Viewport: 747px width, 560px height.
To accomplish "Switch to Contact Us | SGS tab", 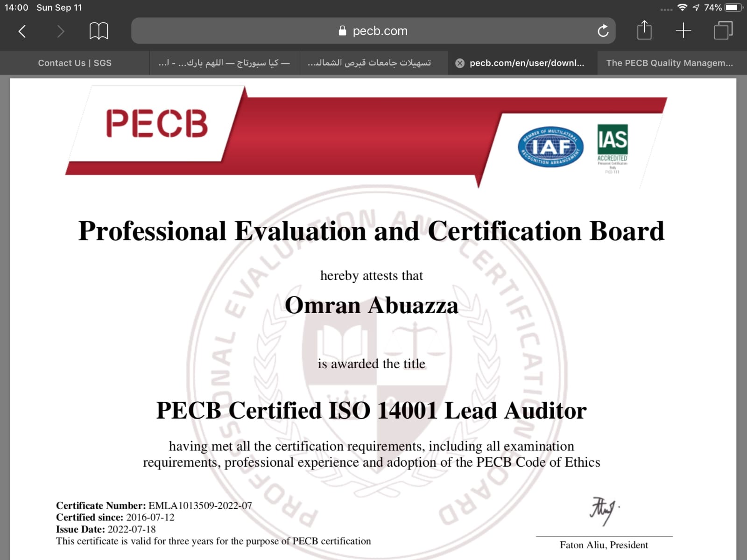I will pos(75,63).
